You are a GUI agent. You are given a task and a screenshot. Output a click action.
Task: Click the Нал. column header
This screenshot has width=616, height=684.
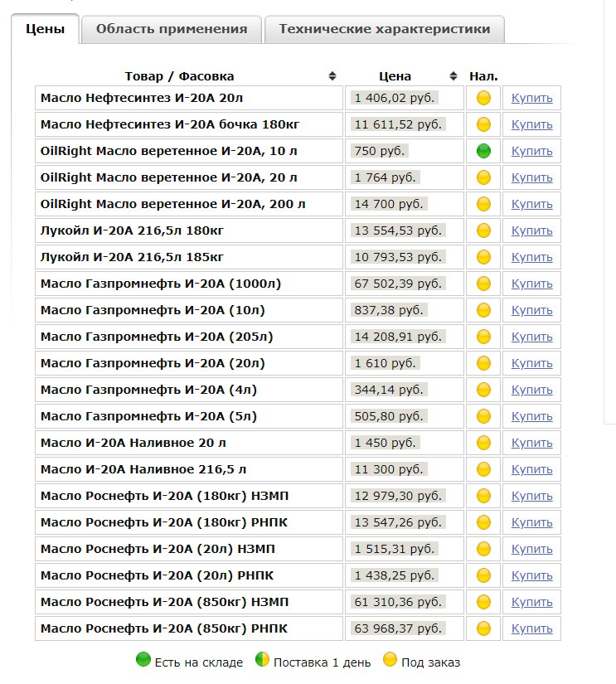coord(483,76)
